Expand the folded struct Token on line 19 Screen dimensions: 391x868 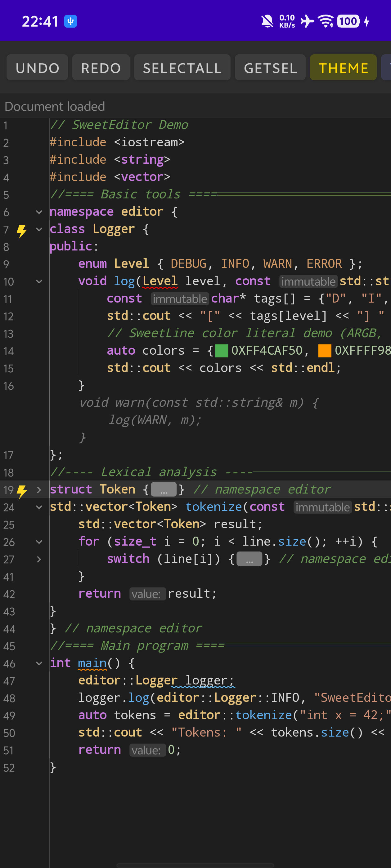(x=39, y=489)
